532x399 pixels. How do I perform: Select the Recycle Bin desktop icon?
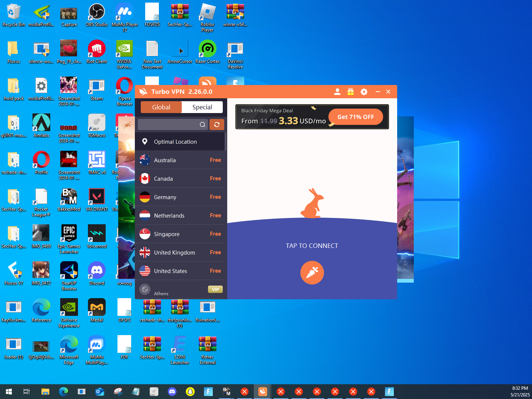click(x=14, y=16)
